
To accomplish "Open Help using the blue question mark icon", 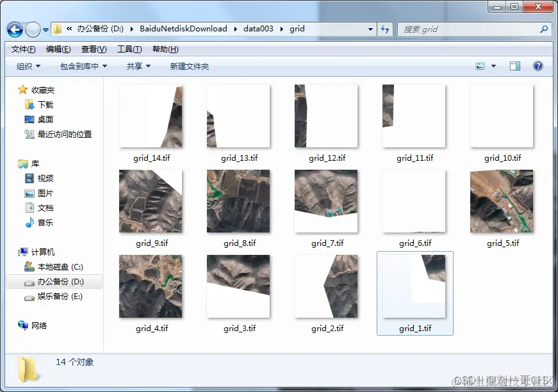I will coord(538,65).
